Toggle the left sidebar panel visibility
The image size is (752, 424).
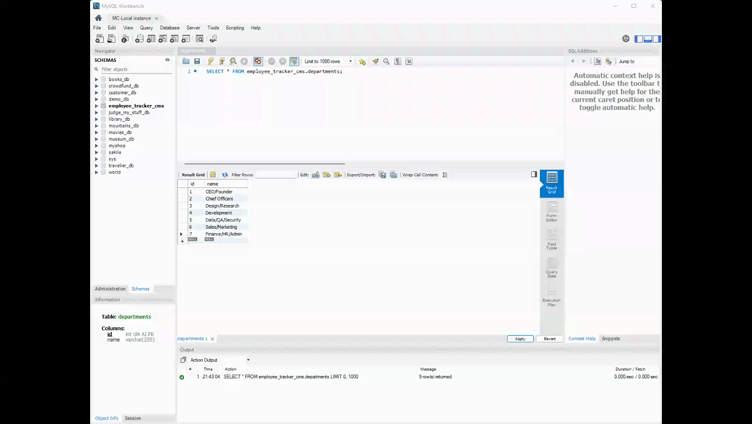[x=639, y=39]
